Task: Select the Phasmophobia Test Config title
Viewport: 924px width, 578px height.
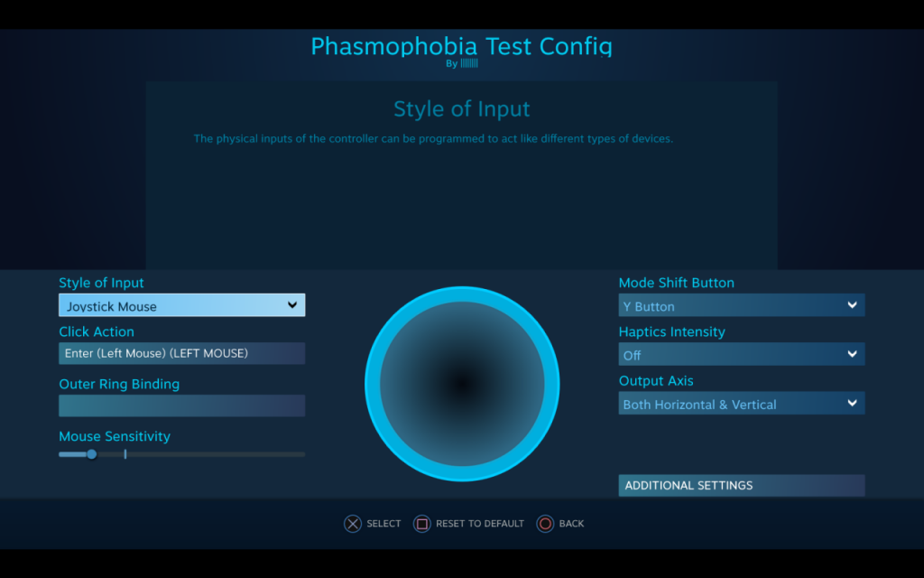Action: 461,47
